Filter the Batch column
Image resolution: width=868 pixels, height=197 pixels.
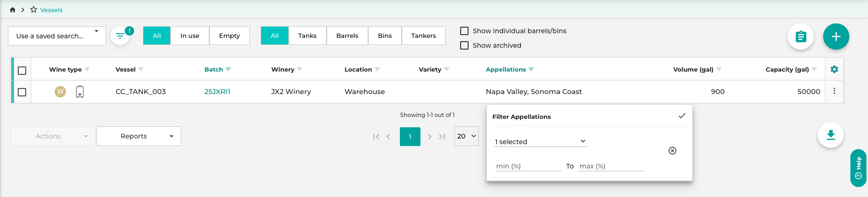[x=228, y=69]
